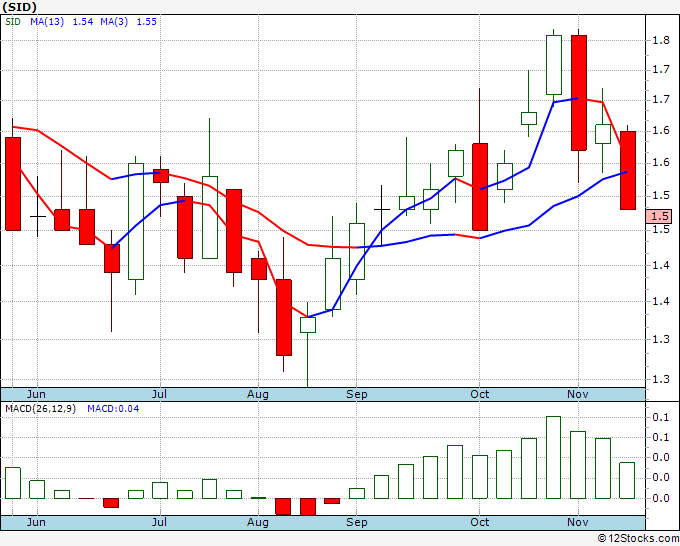Viewport: 680px width, 546px height.
Task: Click the Nov label on price chart axis
Action: point(578,394)
